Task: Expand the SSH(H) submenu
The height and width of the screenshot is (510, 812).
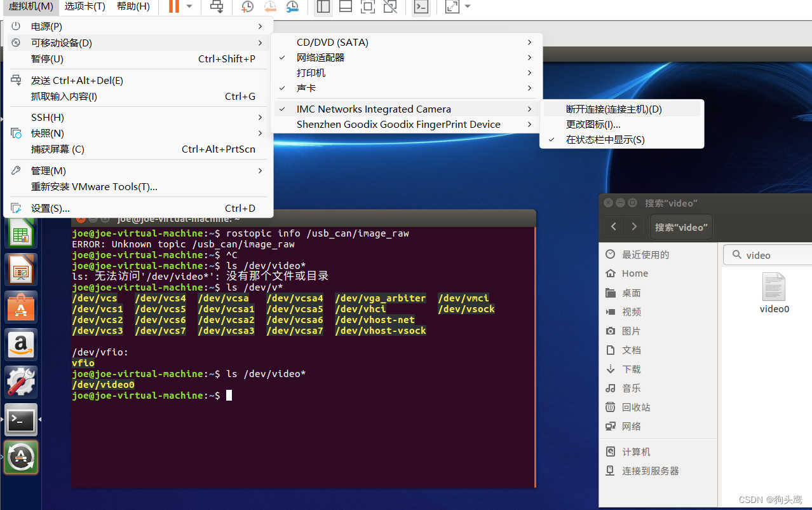Action: pyautogui.click(x=139, y=117)
